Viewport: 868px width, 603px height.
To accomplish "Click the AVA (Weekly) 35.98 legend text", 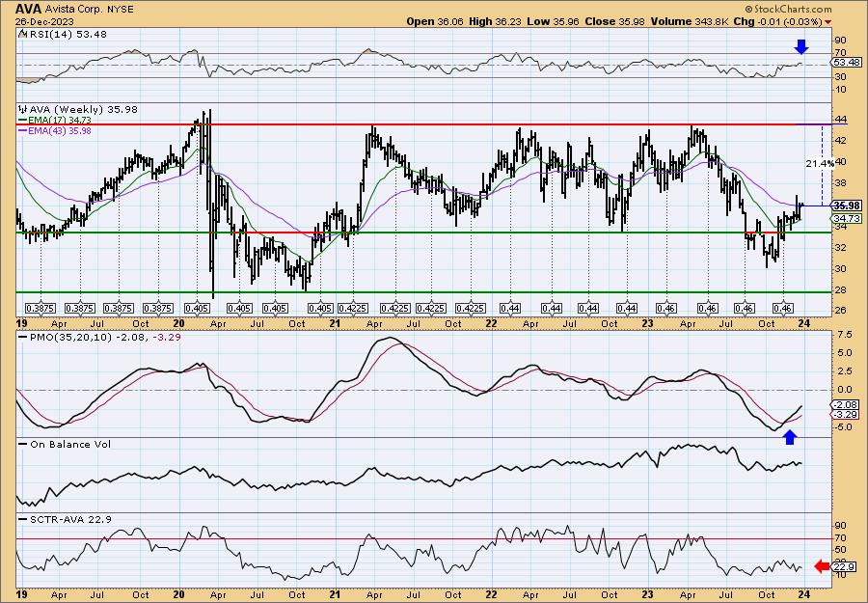I will click(x=83, y=109).
